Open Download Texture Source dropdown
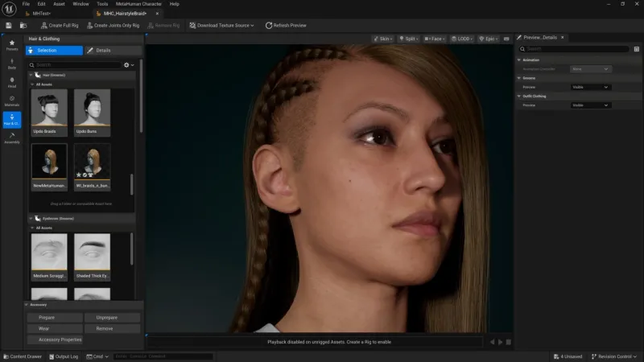Screen dimensions: 644x362 [x=221, y=25]
